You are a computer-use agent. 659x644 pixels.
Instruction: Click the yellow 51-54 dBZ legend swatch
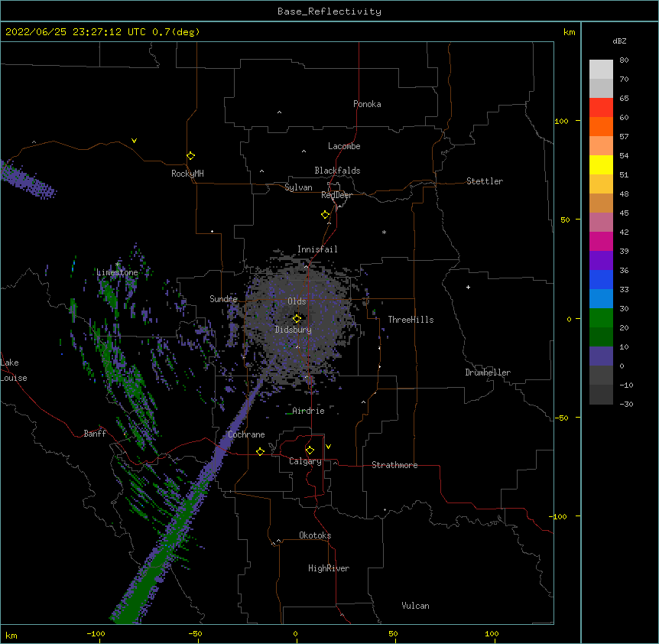pyautogui.click(x=601, y=165)
